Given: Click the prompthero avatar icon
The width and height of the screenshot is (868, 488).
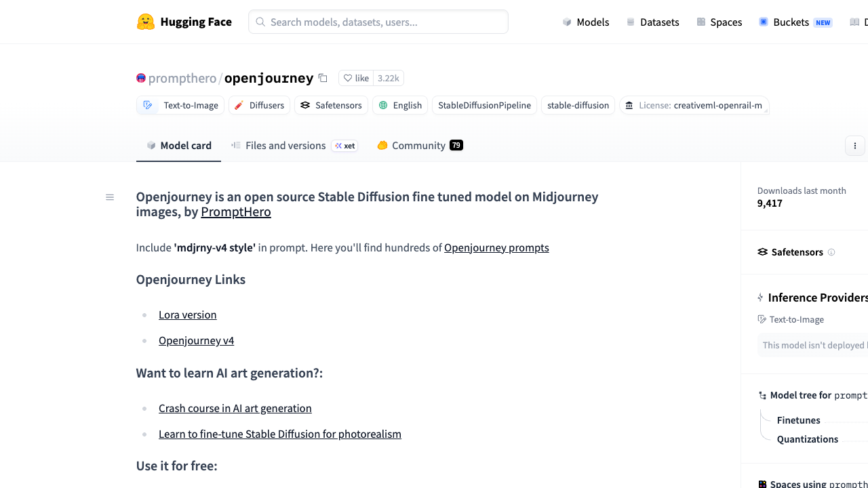Looking at the screenshot, I should (x=141, y=78).
